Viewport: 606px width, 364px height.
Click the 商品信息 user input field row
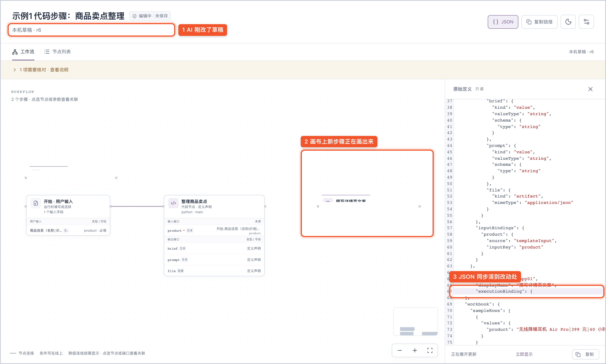[x=68, y=230]
